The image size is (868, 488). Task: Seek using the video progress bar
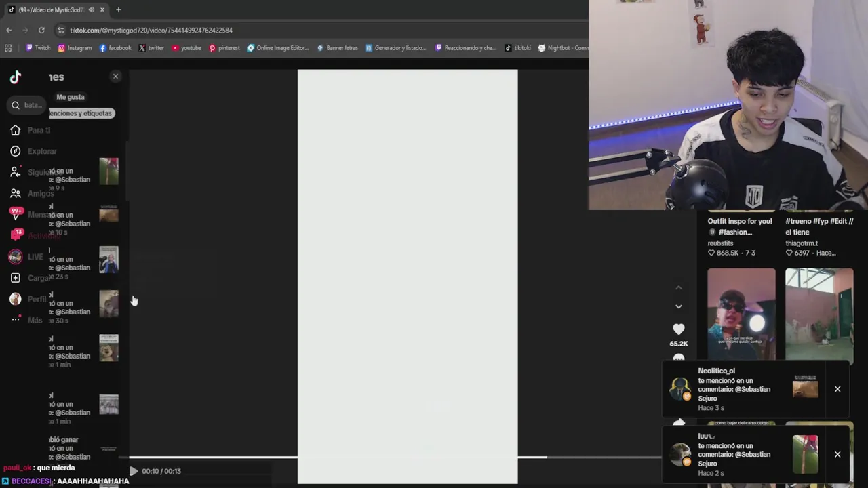click(x=395, y=457)
